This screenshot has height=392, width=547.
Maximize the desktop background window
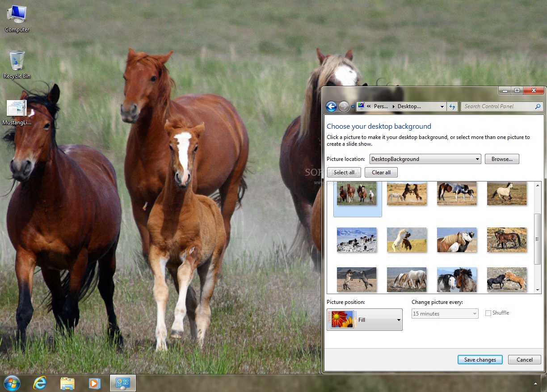pyautogui.click(x=517, y=90)
